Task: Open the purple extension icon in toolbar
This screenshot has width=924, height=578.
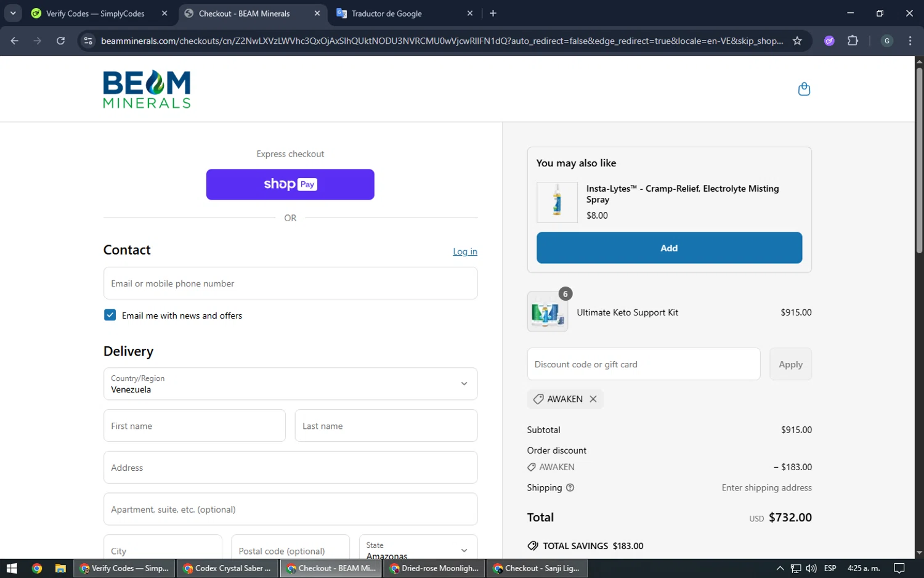Action: (829, 41)
